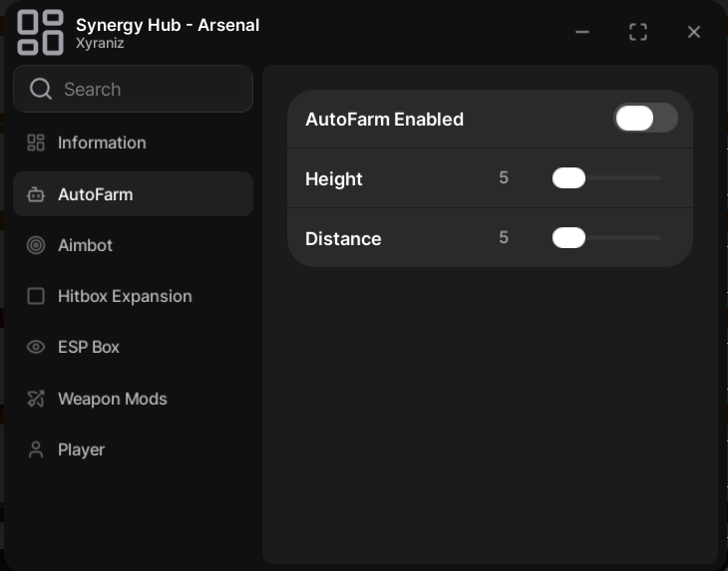Click the Distance label
This screenshot has height=571, width=728.
(343, 239)
